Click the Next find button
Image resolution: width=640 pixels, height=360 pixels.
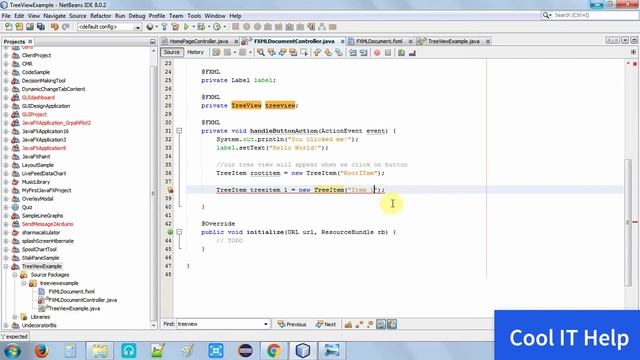click(326, 324)
